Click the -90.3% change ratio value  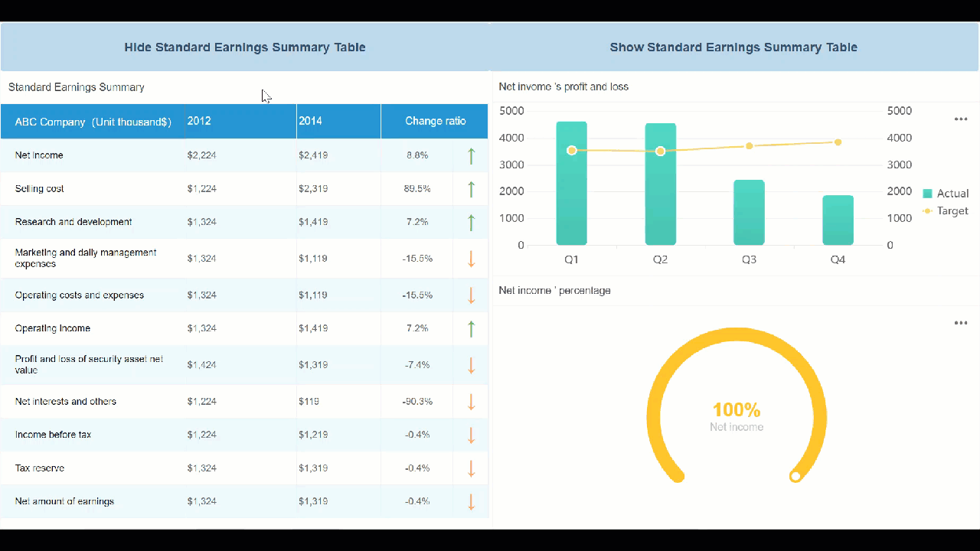click(417, 402)
